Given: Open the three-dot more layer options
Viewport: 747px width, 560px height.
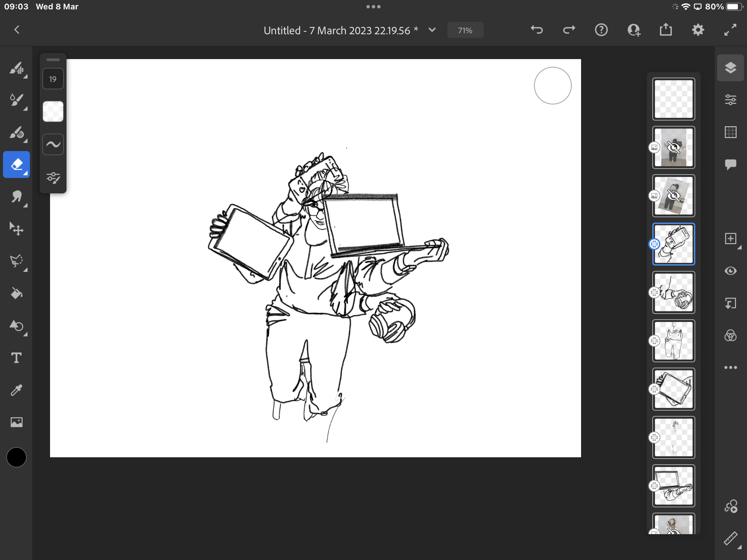Looking at the screenshot, I should (731, 368).
